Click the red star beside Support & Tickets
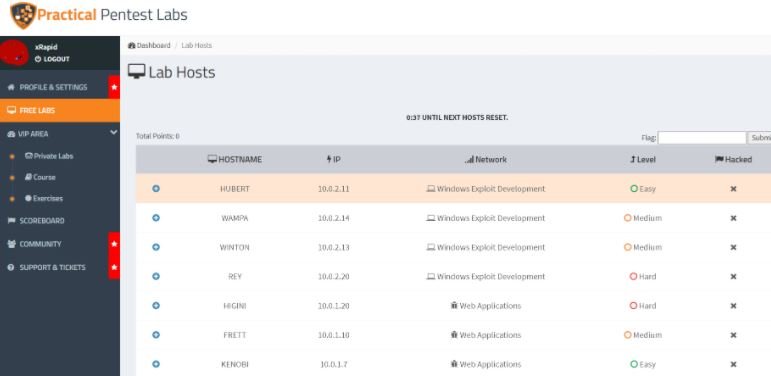 point(114,267)
